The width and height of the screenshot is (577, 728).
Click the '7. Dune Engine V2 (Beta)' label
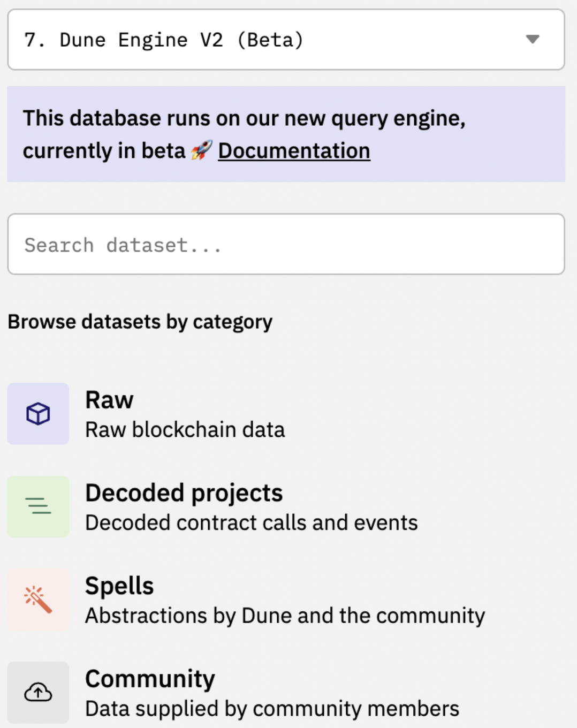164,40
